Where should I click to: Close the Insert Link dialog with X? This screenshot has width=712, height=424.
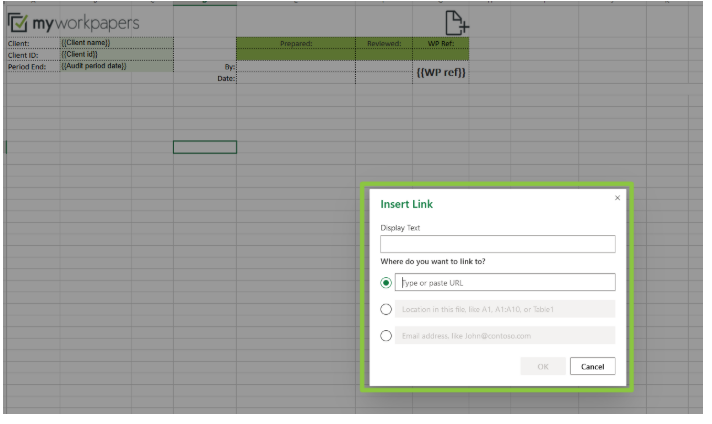pyautogui.click(x=617, y=198)
